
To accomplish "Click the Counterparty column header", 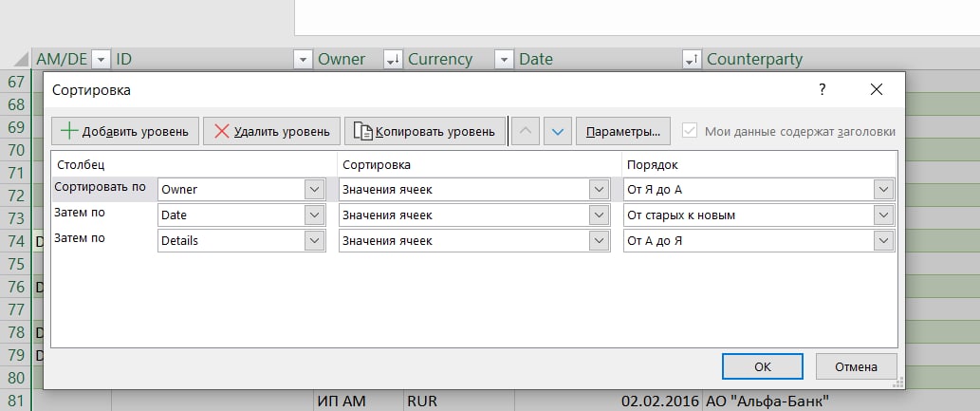I will point(754,60).
